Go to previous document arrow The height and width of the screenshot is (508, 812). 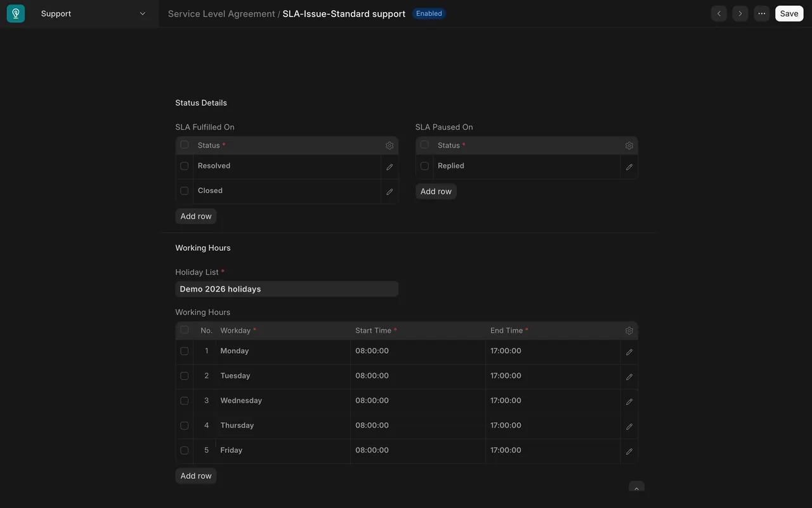click(719, 13)
